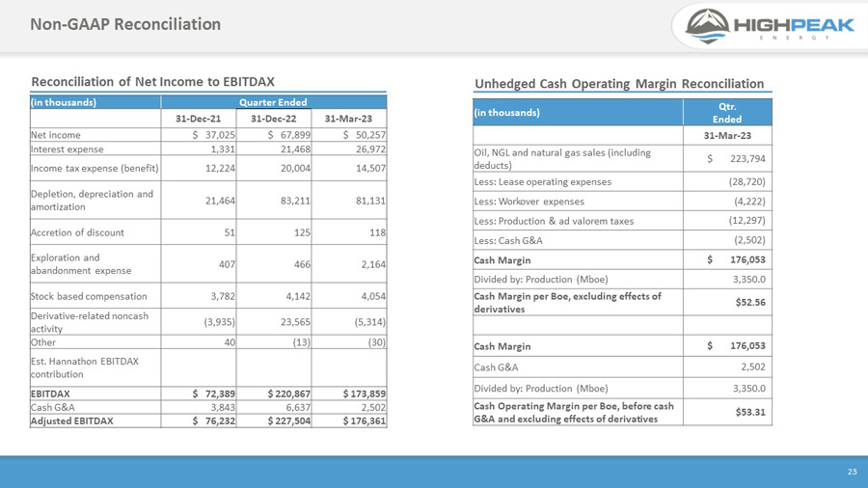
Task: Click the 'Unhedged Cash Operating Margin Reconciliation' heading
Action: coord(619,84)
